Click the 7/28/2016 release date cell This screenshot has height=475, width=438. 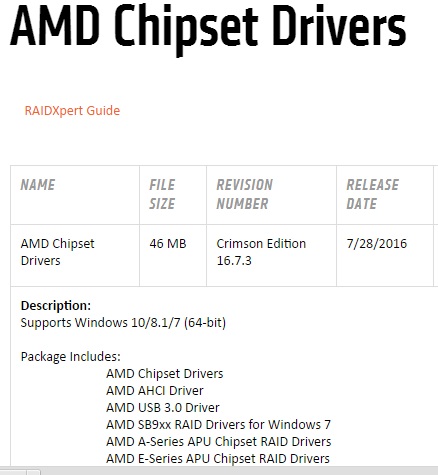pos(377,244)
